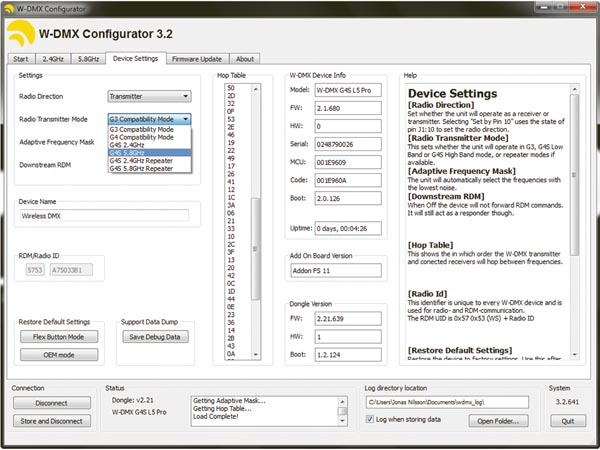The image size is (600, 450).
Task: Choose G4 Compatibility Mode option
Action: 150,137
